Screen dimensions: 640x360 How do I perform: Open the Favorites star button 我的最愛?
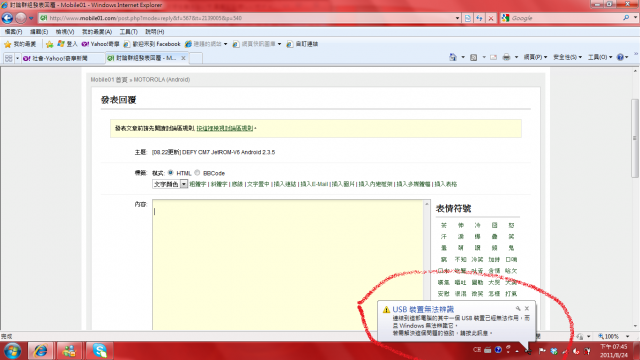tap(20, 44)
